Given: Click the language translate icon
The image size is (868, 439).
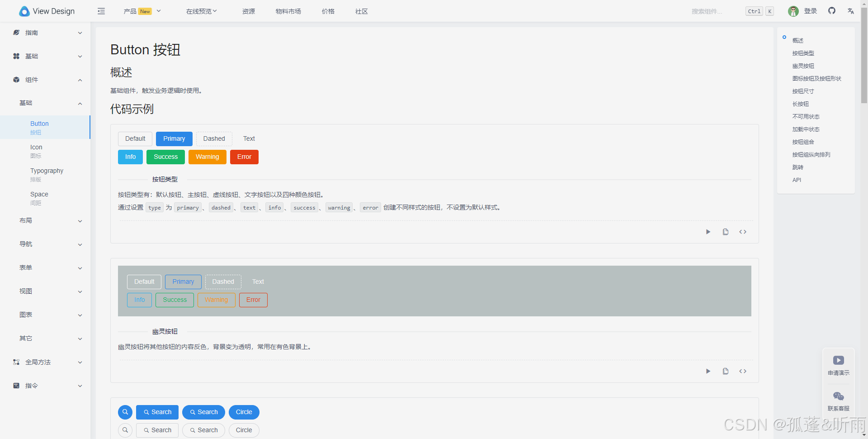Looking at the screenshot, I should [x=851, y=11].
